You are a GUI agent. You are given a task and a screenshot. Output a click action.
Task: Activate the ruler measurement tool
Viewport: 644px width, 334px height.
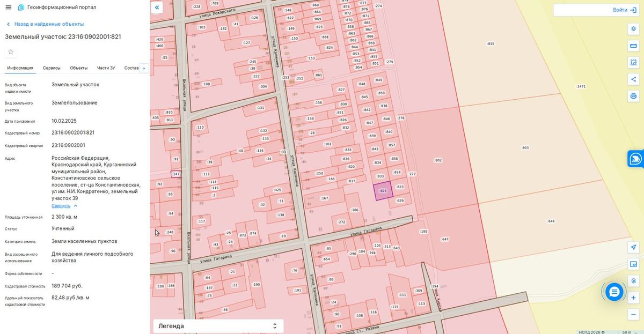click(633, 46)
